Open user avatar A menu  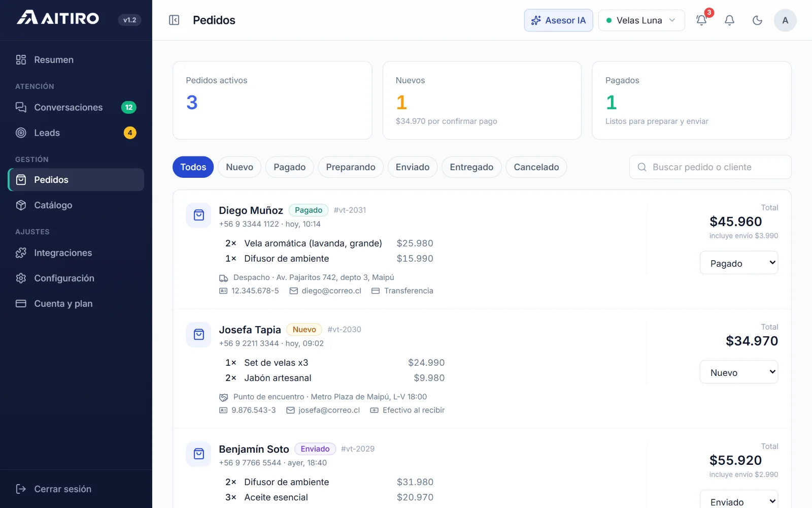(x=785, y=20)
